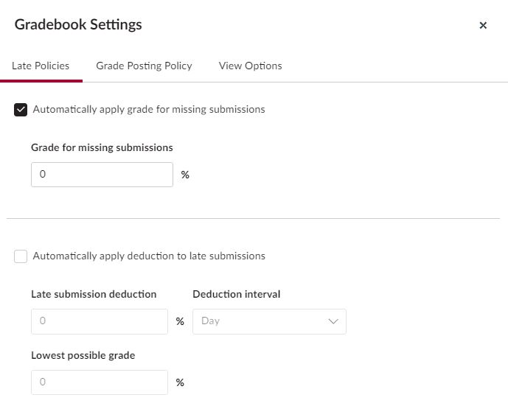The image size is (508, 420).
Task: Close the Gradebook Settings dialog
Action: 483,25
